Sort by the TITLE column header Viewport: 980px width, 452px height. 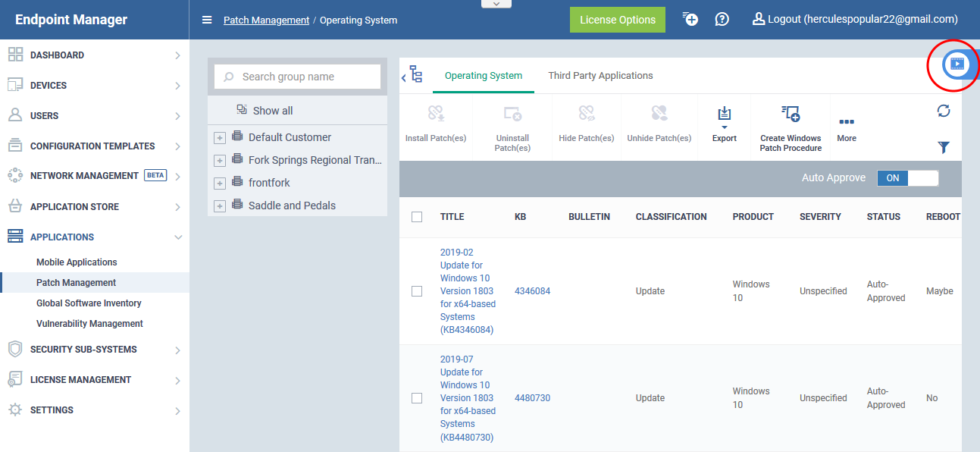pos(452,217)
